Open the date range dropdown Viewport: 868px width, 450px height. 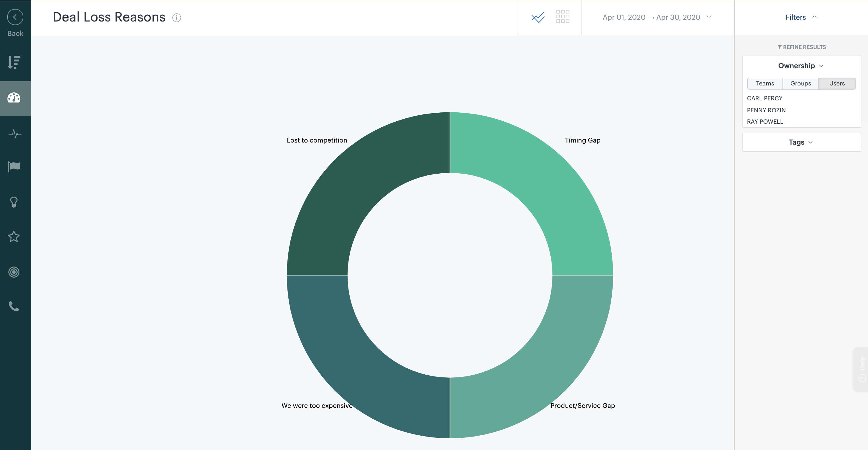(x=657, y=17)
